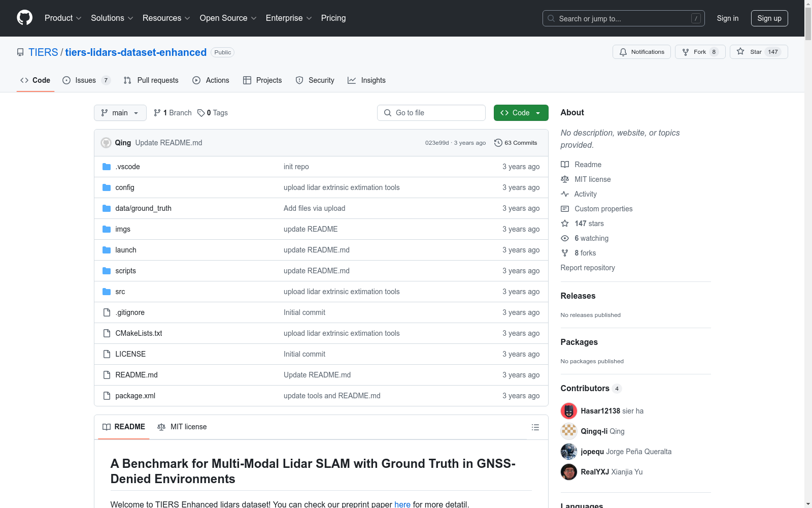
Task: Click the scripts folder icon
Action: click(107, 271)
